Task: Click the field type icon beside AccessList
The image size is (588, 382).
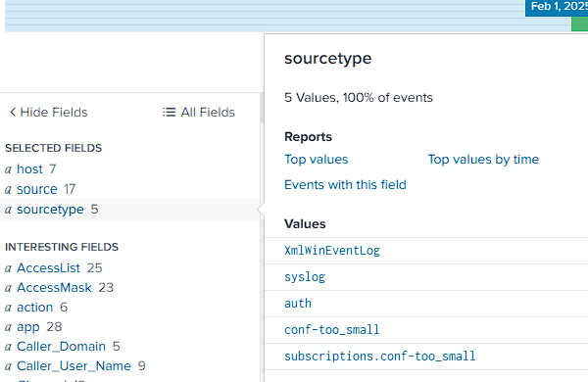Action: pos(8,268)
